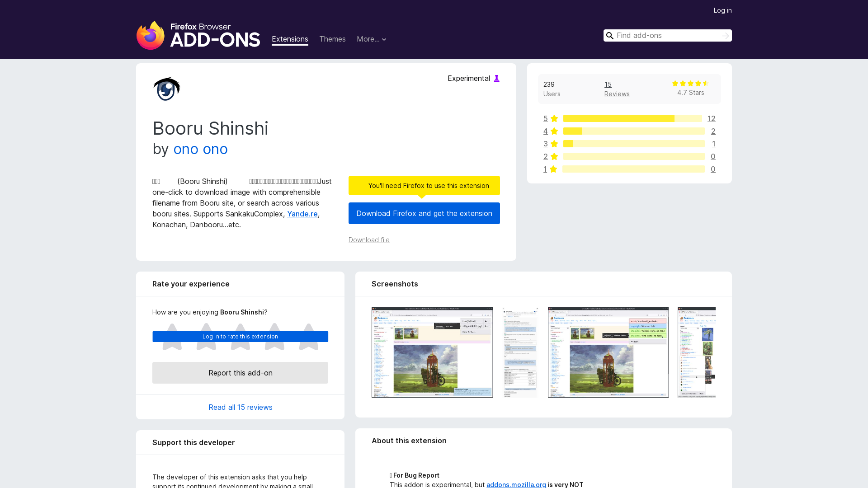Image resolution: width=868 pixels, height=488 pixels.
Task: Open the 12 five-star reviews count
Action: [712, 118]
